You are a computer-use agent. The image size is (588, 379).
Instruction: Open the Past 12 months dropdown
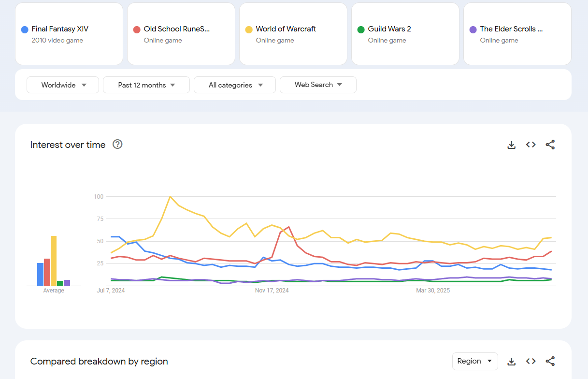146,85
